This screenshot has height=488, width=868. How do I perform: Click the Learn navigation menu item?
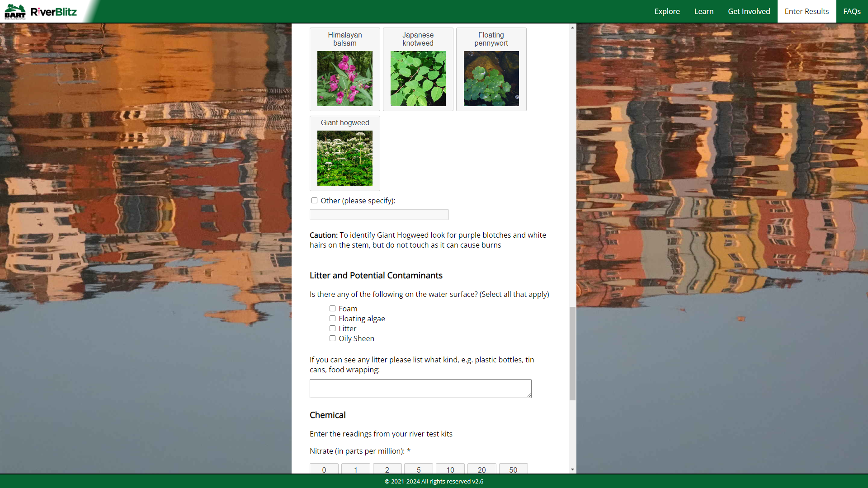[x=703, y=11]
